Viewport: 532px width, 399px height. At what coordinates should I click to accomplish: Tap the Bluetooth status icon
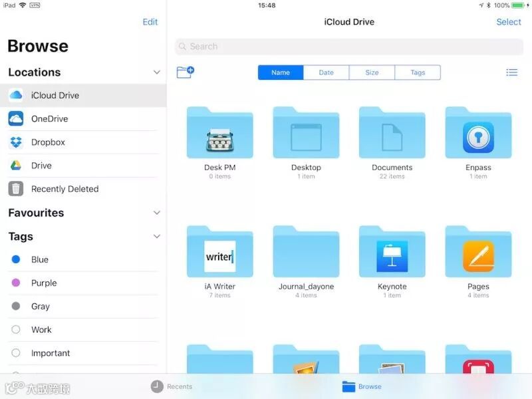tap(489, 5)
